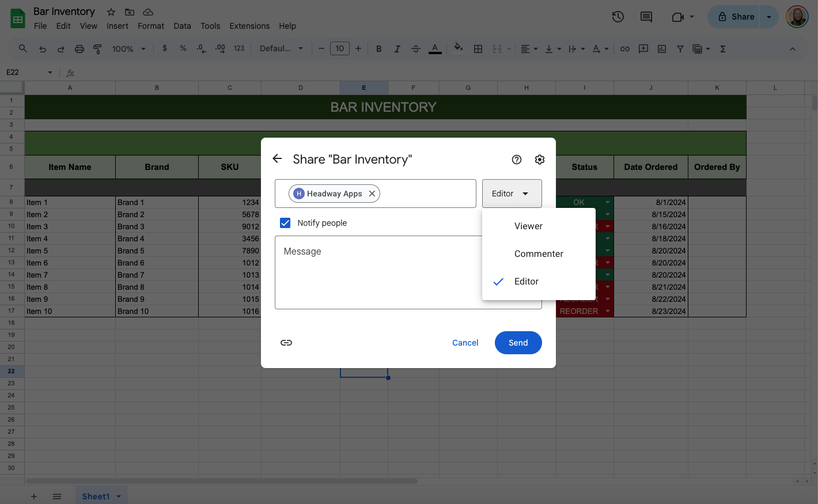Decrease decimal places

(x=201, y=48)
